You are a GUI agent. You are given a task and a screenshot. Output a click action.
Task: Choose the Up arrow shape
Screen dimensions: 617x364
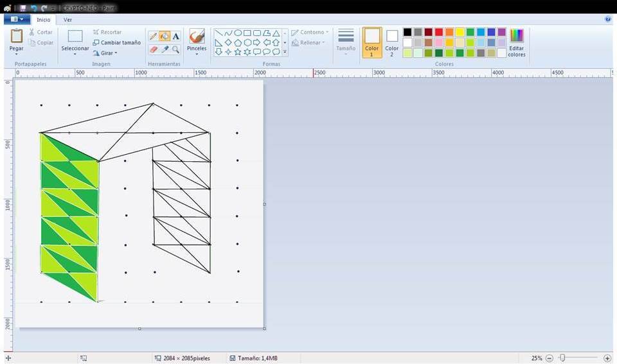(x=276, y=42)
